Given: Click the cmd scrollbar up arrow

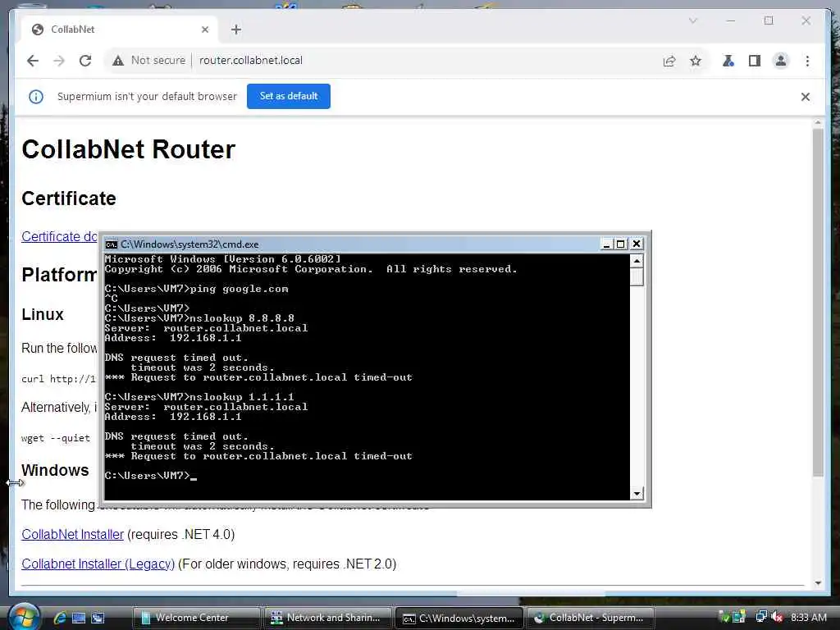Looking at the screenshot, I should (637, 261).
